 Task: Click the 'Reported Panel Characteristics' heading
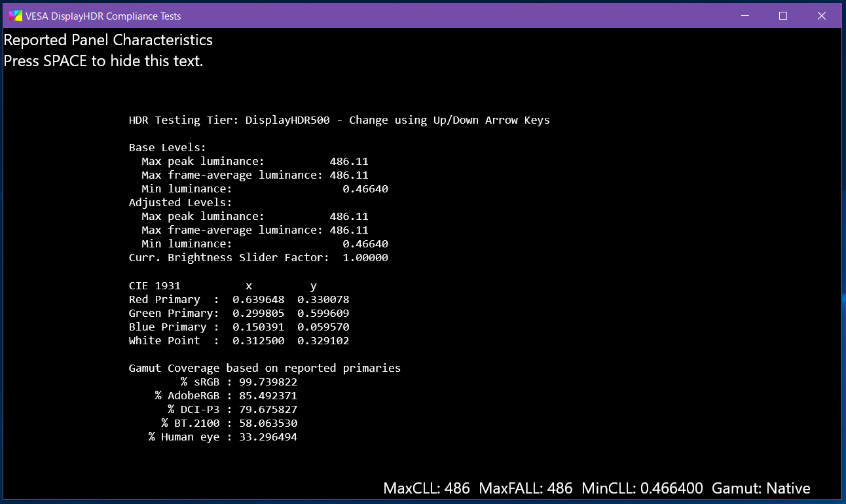point(108,40)
